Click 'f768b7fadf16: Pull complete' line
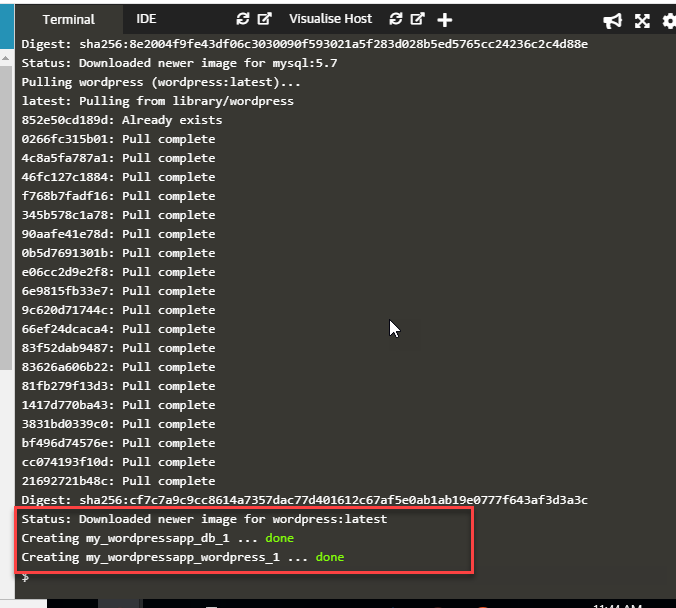Viewport: 676px width, 608px height. coord(118,196)
